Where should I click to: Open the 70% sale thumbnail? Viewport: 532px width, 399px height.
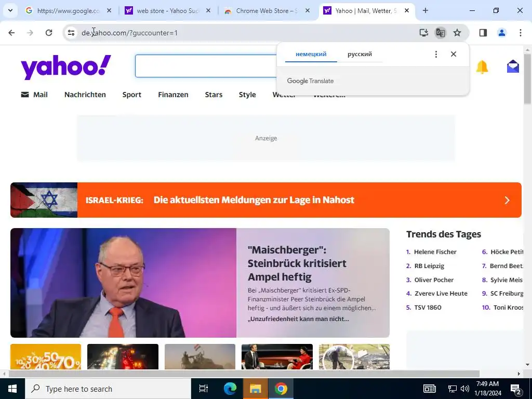pyautogui.click(x=46, y=356)
